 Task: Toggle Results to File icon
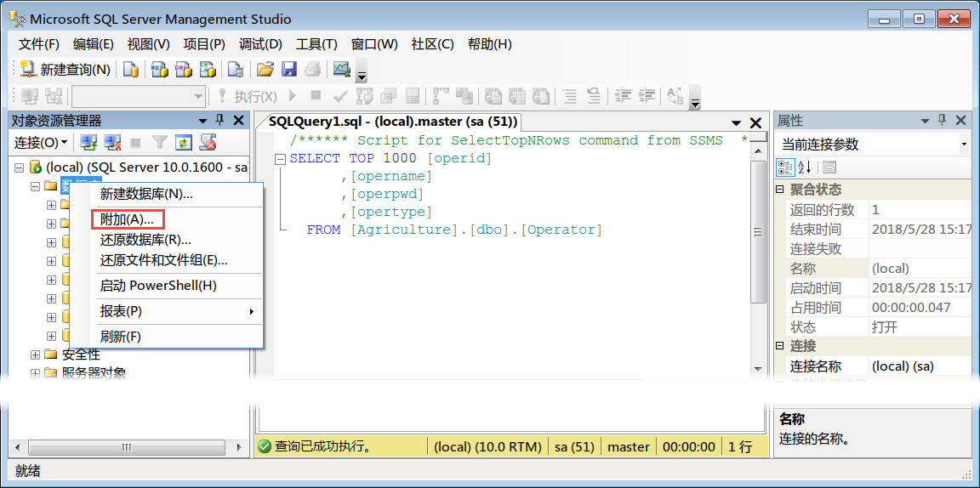[539, 96]
